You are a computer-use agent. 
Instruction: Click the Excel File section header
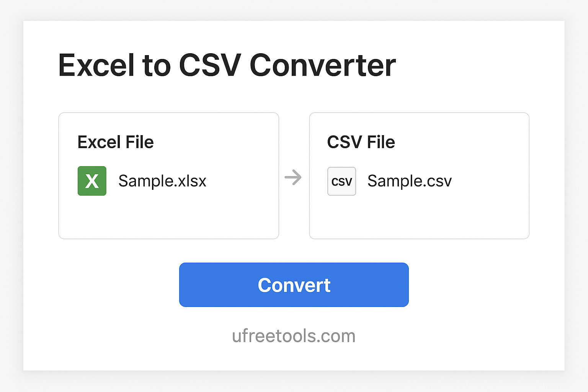coord(115,142)
